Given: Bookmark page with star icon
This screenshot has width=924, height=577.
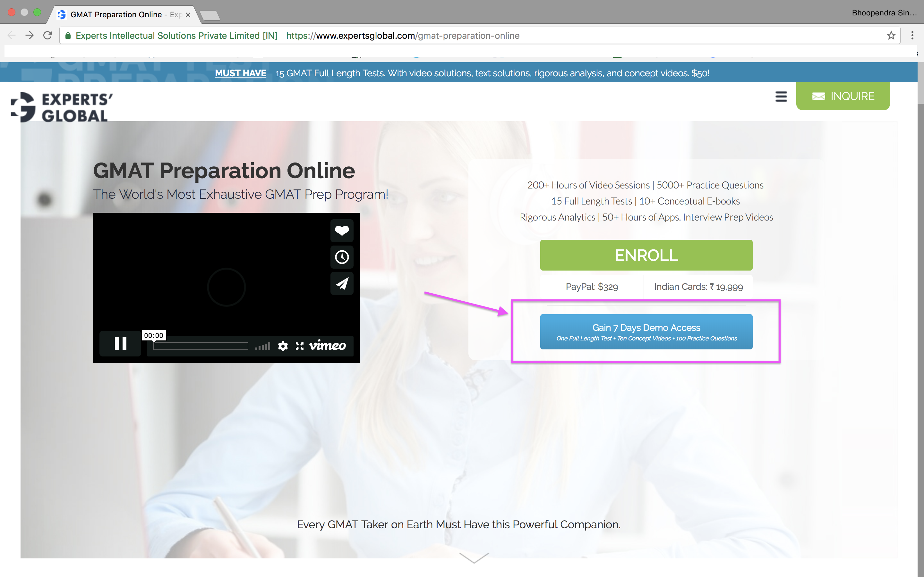Looking at the screenshot, I should coord(891,36).
